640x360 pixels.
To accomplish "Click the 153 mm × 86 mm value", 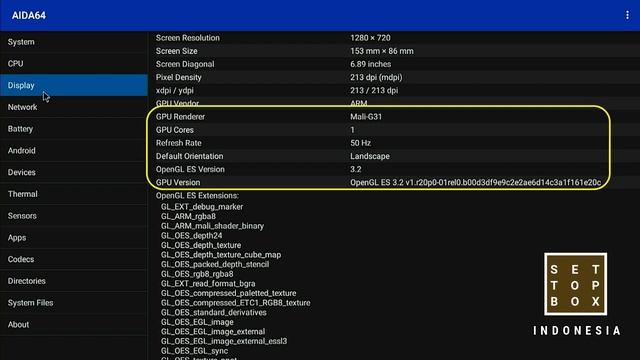I will (x=382, y=51).
